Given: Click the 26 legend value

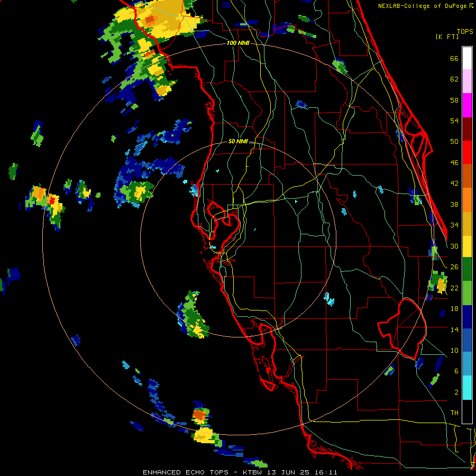Looking at the screenshot, I should [x=454, y=267].
